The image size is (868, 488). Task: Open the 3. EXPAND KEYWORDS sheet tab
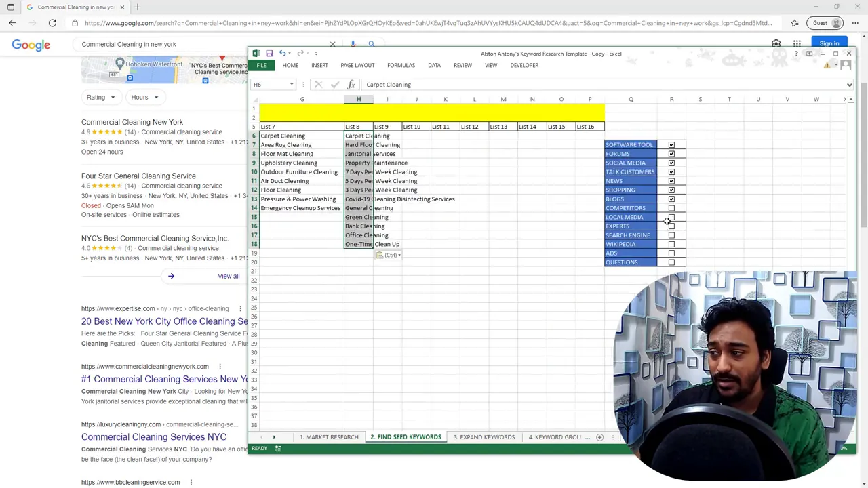(484, 437)
